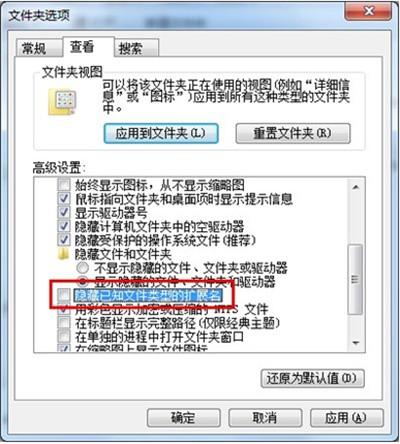This screenshot has width=400, height=444.
Task: Enable 在标题栏显示完整路径 checkbox
Action: [64, 323]
